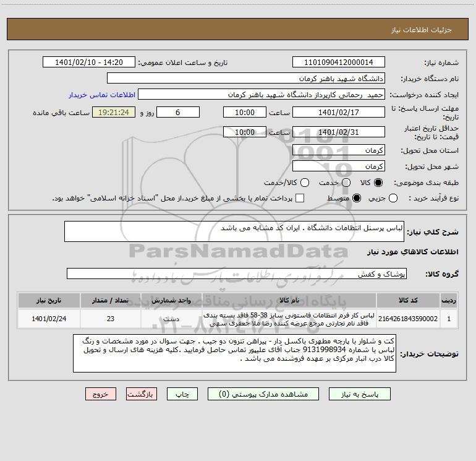Select the کالا/خدمت radio button
The height and width of the screenshot is (461, 476).
pyautogui.click(x=305, y=183)
